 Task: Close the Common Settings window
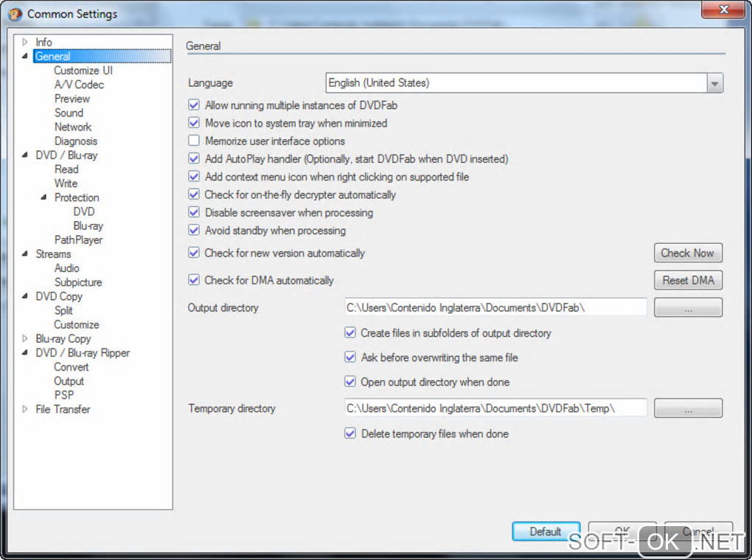724,10
